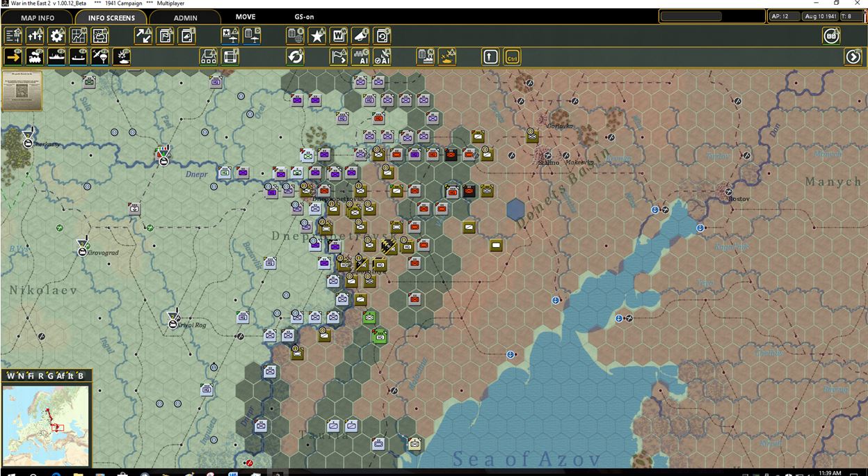
Task: Open the victory star icon
Action: pos(317,35)
